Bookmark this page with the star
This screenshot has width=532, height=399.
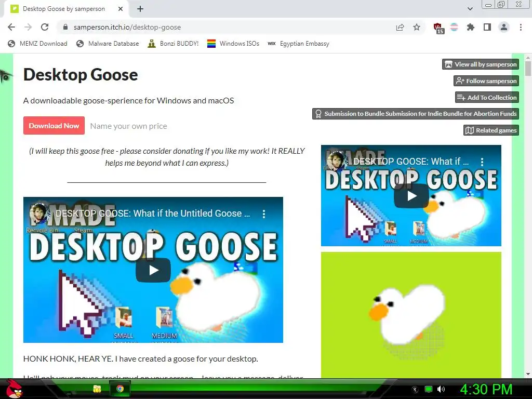(x=417, y=27)
